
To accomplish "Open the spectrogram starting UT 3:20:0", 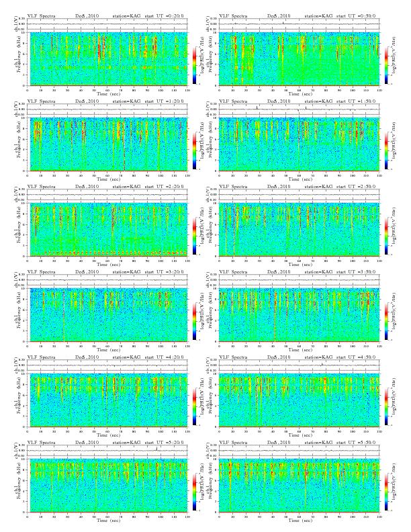I will click(x=109, y=315).
